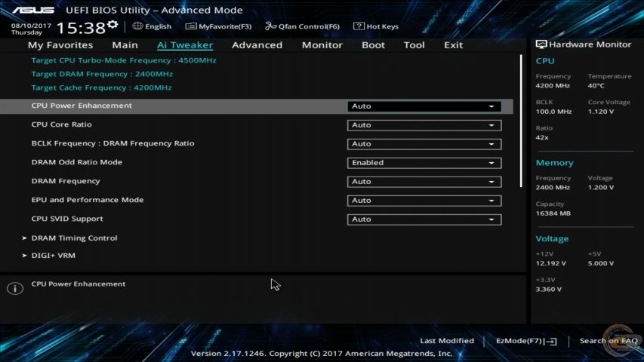Select EPU and Performance Mode label
644x362 pixels.
pyautogui.click(x=88, y=200)
